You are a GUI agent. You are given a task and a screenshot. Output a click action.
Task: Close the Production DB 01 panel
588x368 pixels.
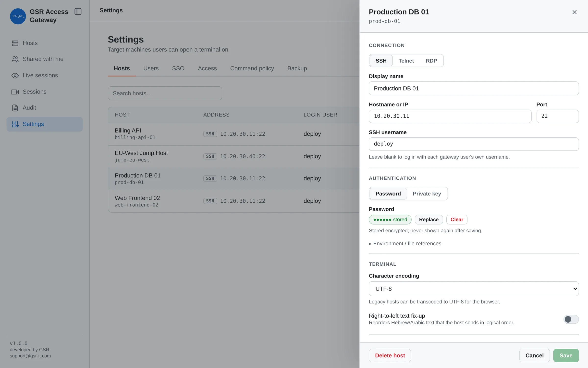[x=574, y=12]
